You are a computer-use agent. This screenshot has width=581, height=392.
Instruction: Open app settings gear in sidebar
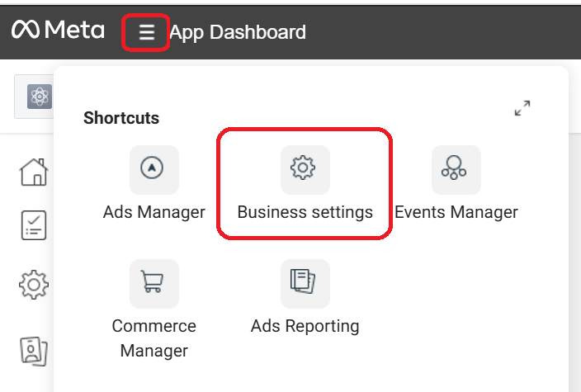click(x=34, y=285)
